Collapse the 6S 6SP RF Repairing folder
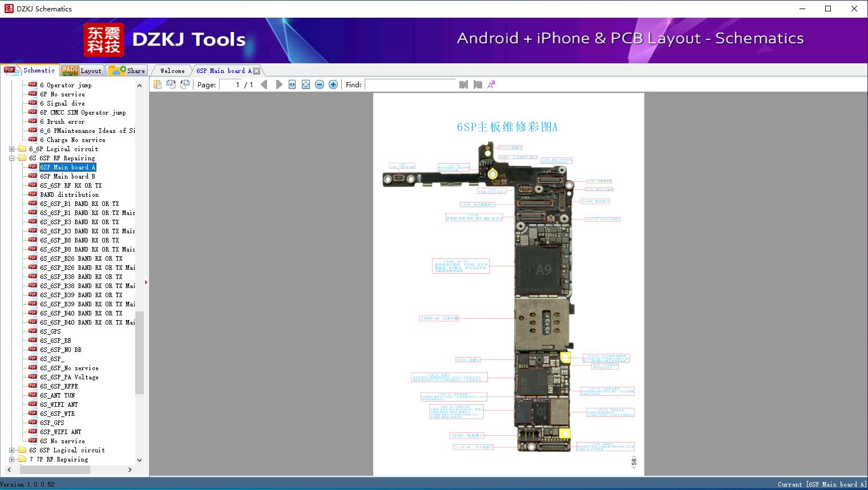Viewport: 868px width, 490px height. click(12, 158)
